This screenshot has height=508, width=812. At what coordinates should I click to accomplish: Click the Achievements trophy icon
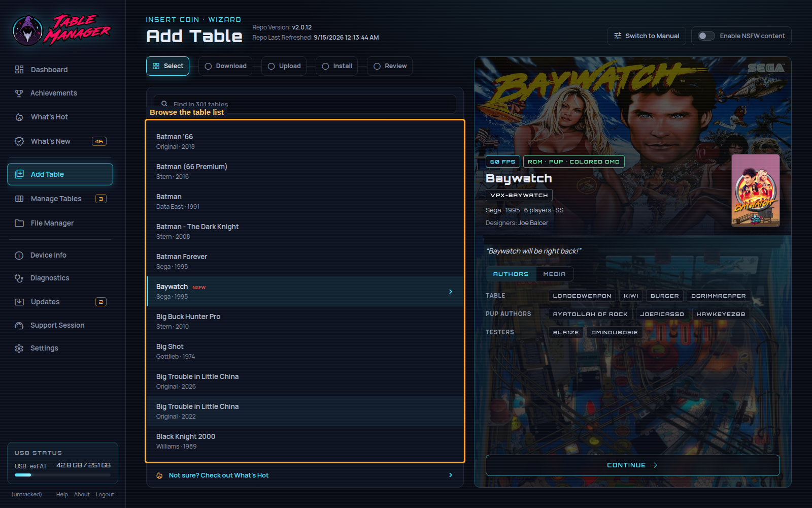(x=19, y=93)
